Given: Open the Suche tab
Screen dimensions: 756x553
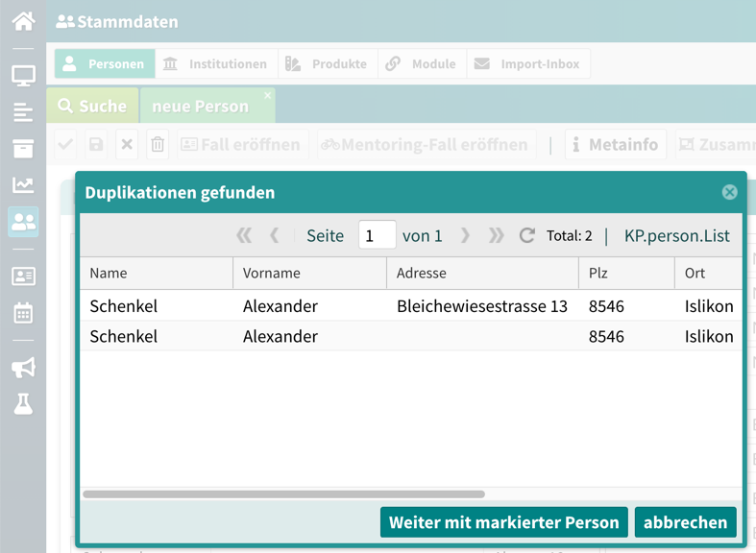Looking at the screenshot, I should [92, 106].
